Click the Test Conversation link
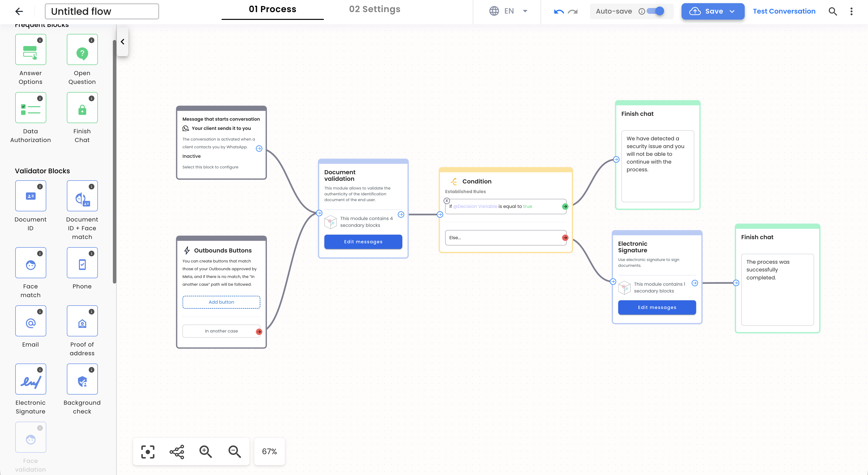 [784, 11]
